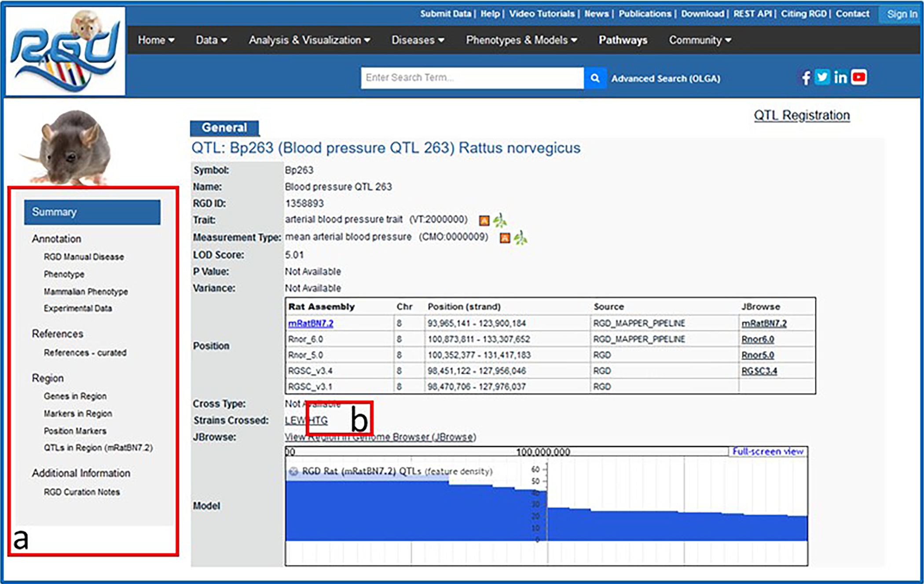
Task: Open Experimental Data sidebar entry
Action: [x=78, y=308]
